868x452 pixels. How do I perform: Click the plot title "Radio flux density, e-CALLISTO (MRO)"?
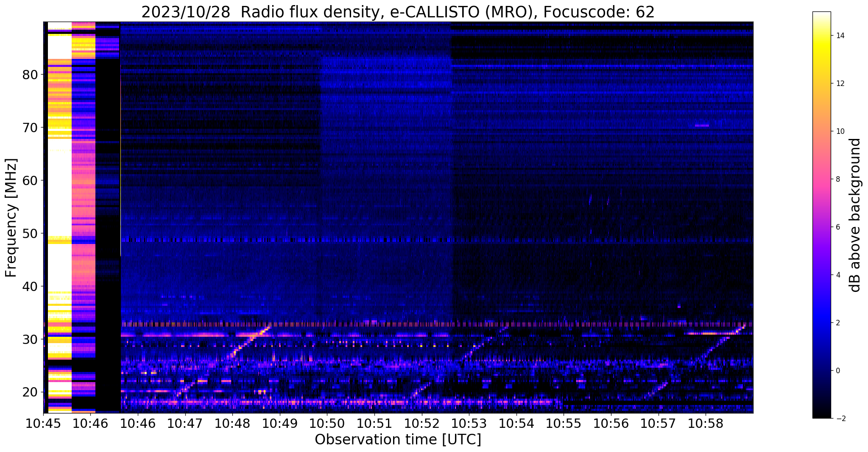click(x=398, y=12)
